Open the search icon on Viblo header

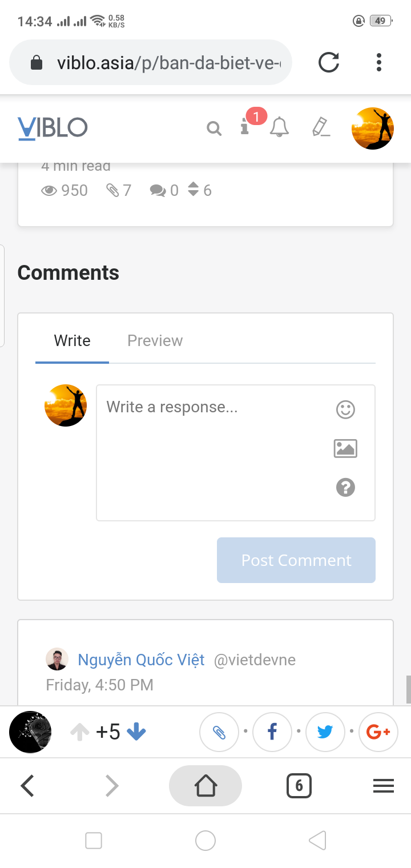point(214,128)
